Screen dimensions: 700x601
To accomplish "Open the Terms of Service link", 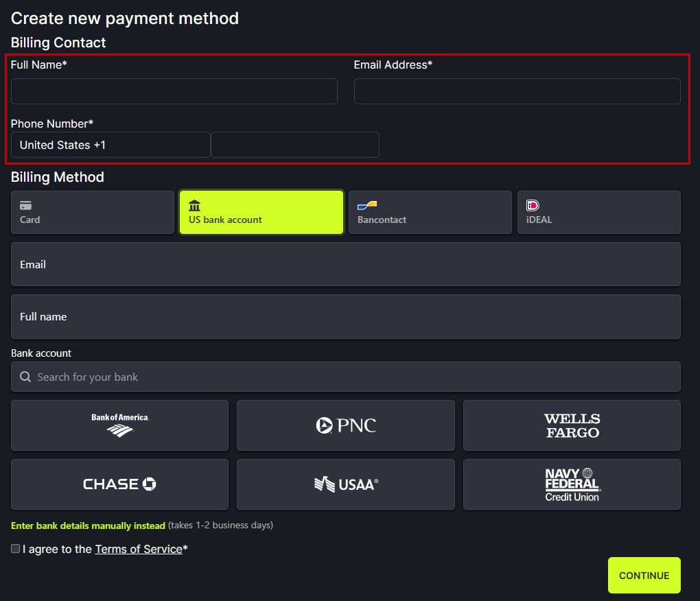I will coord(139,549).
